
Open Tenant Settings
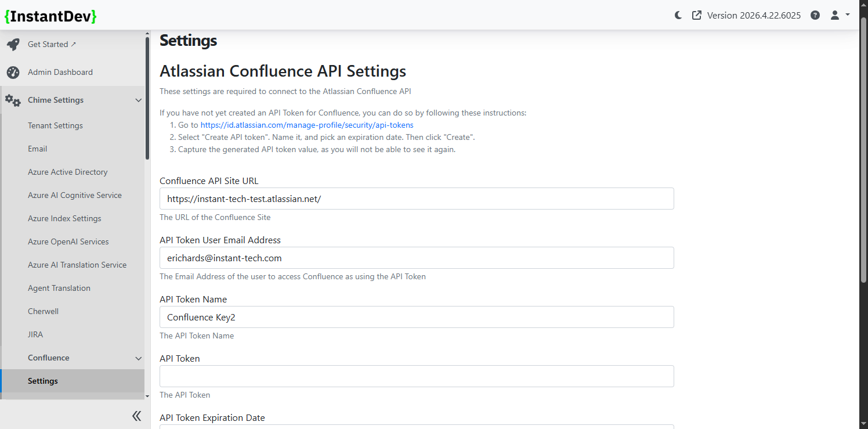click(x=55, y=125)
